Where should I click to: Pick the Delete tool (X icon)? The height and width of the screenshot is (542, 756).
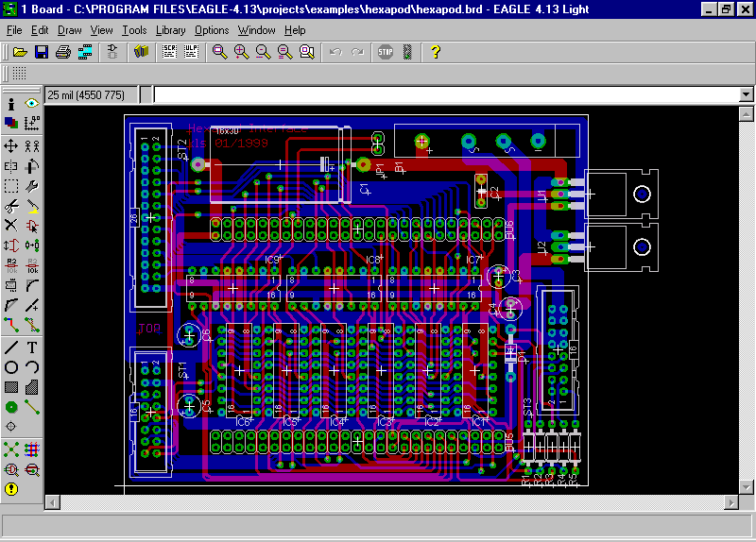point(11,226)
